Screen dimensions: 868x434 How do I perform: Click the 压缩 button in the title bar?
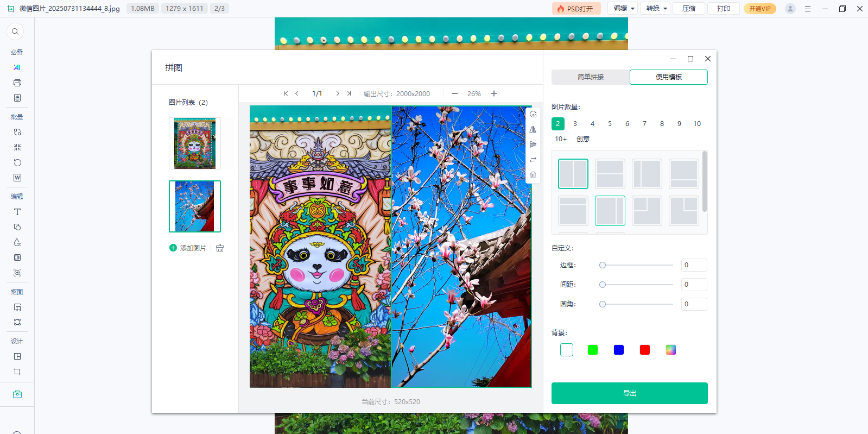(x=689, y=9)
